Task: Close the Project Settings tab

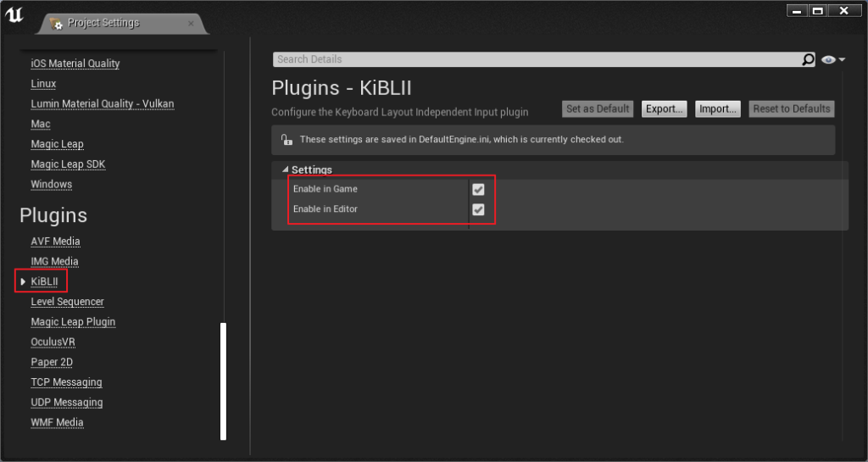Action: tap(191, 23)
